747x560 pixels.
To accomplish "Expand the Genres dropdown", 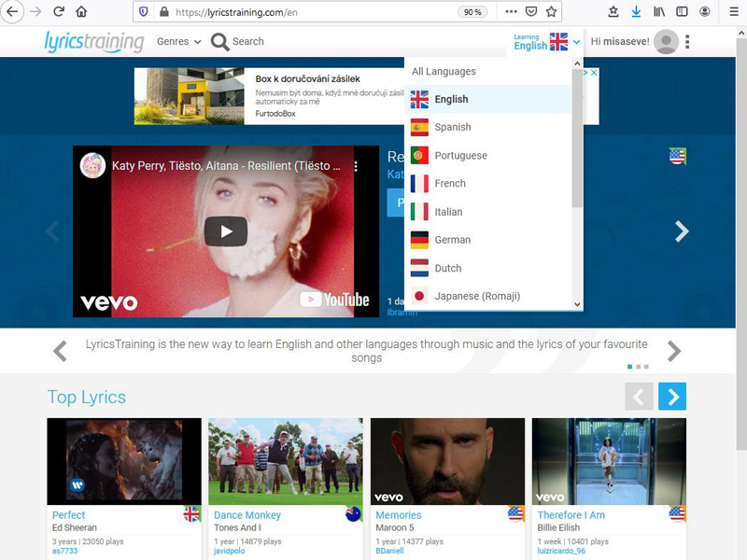I will click(x=178, y=42).
